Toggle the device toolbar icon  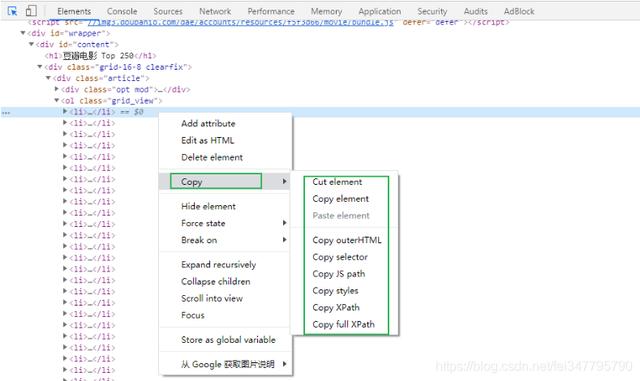[31, 11]
